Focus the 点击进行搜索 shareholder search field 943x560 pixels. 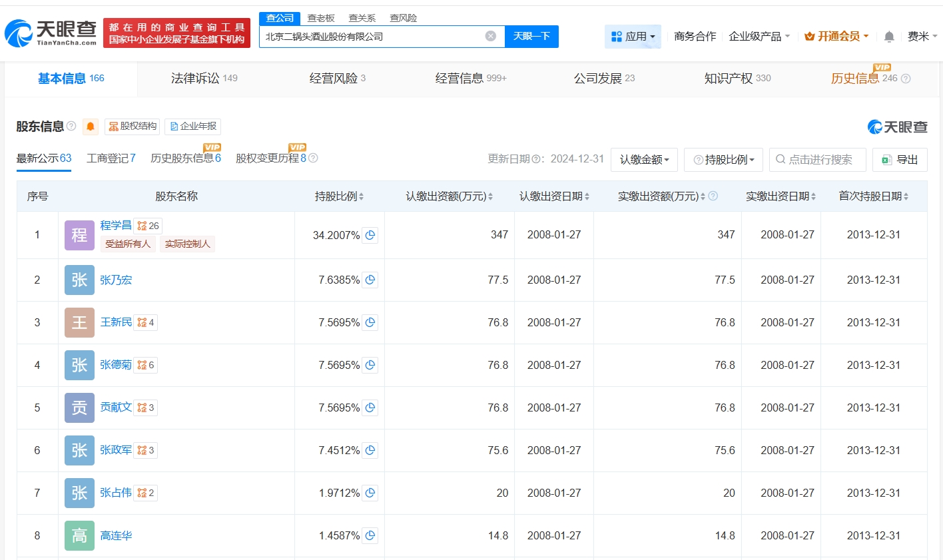[818, 160]
